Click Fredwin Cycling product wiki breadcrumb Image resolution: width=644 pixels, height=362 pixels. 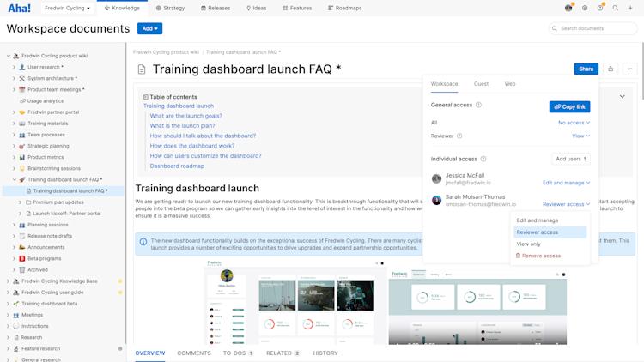166,52
